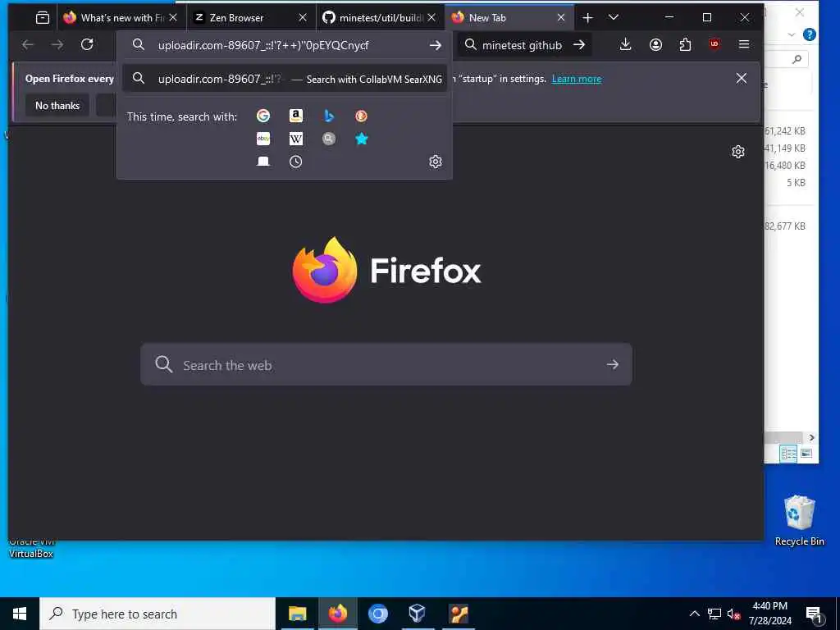Viewport: 840px width, 630px height.
Task: Search with eBay one-off engine icon
Action: (263, 139)
